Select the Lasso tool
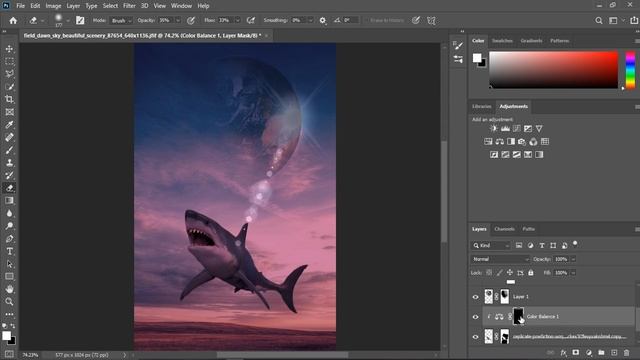640x360 pixels. [x=9, y=74]
